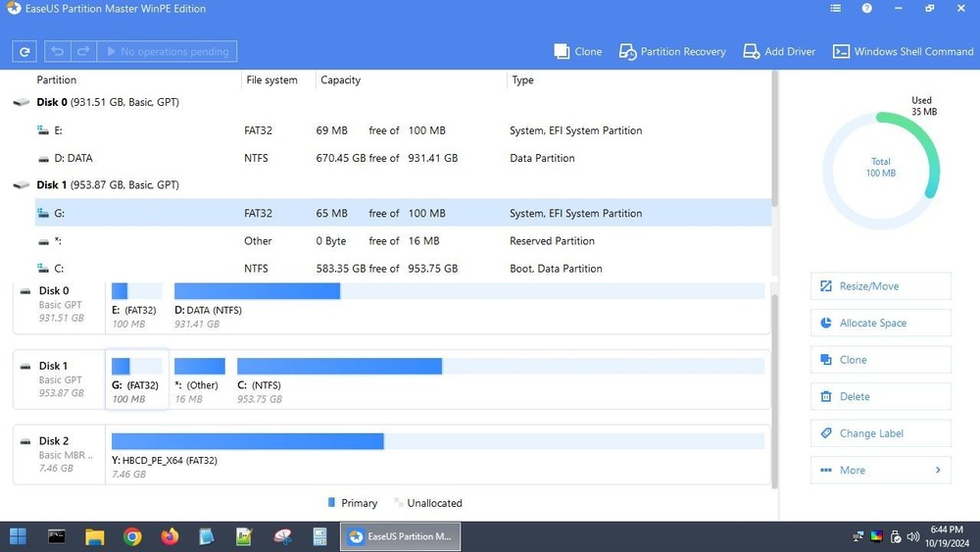Open the Windows Start menu

pyautogui.click(x=18, y=536)
